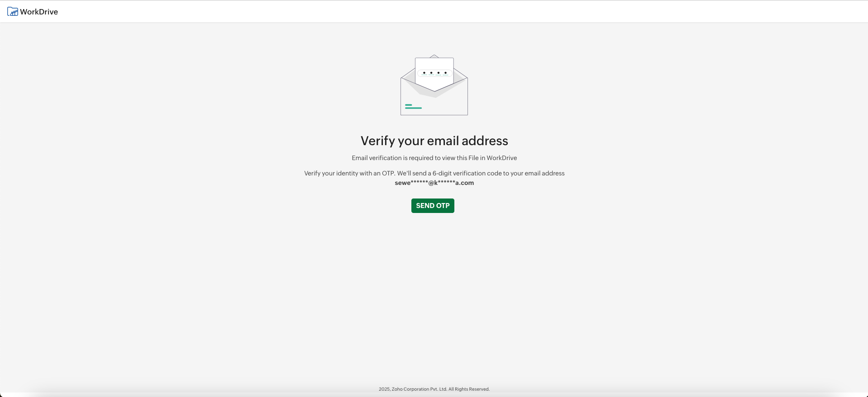Send the OTP verification code
The image size is (868, 397).
point(433,206)
